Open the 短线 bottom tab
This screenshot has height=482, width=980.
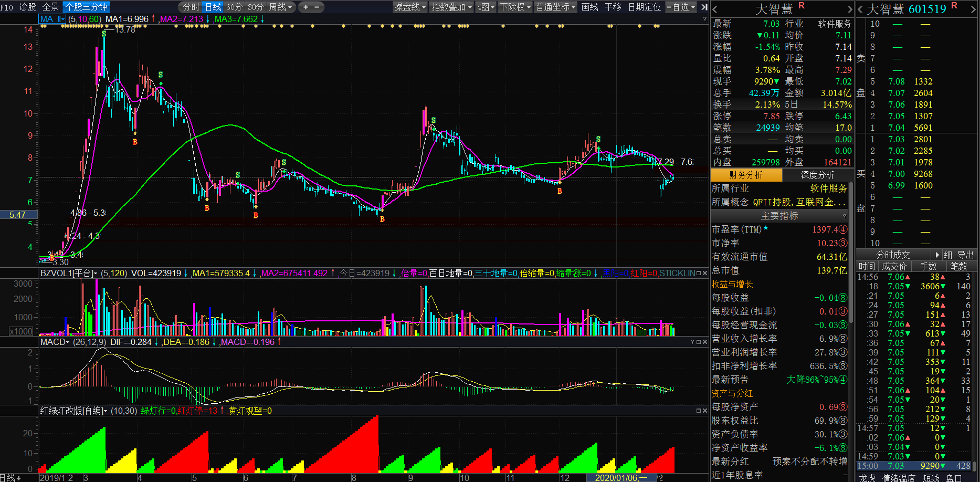pos(931,477)
